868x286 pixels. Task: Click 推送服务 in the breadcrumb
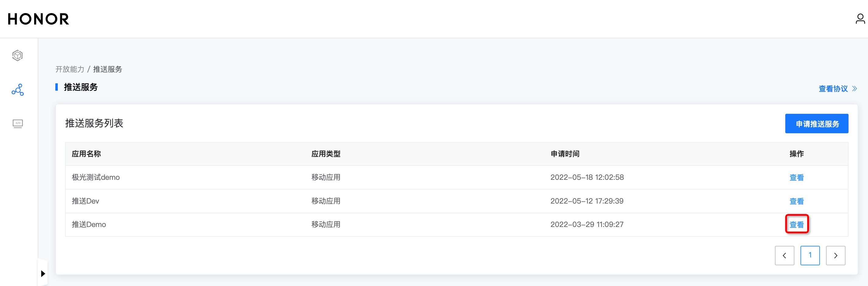[x=107, y=69]
